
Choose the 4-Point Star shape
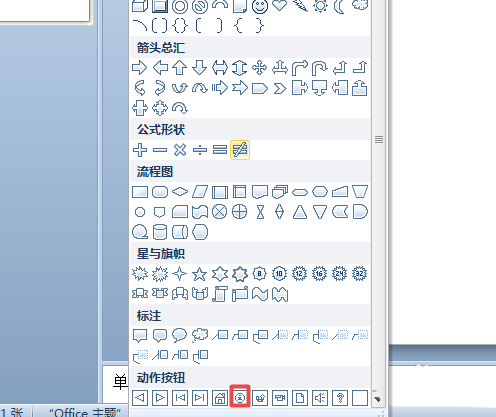(x=180, y=274)
